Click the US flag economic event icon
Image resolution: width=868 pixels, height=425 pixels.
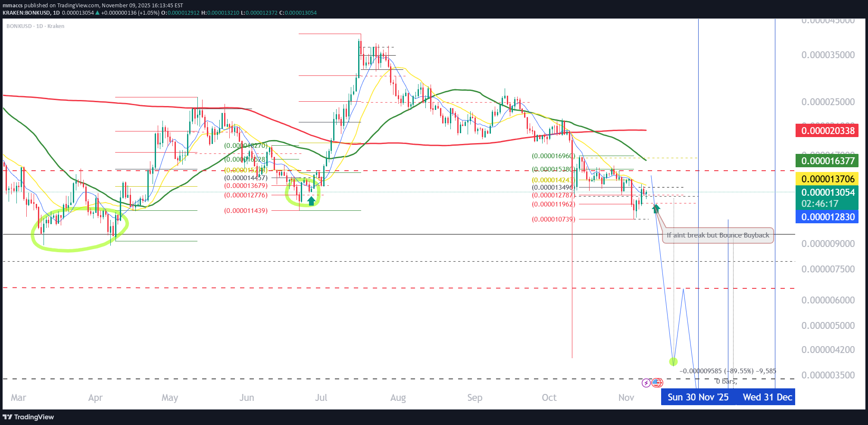click(657, 382)
